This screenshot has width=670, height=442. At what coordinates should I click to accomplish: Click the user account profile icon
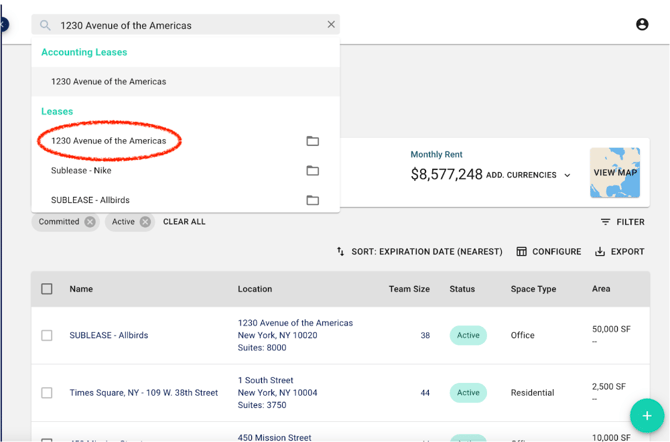pos(642,24)
